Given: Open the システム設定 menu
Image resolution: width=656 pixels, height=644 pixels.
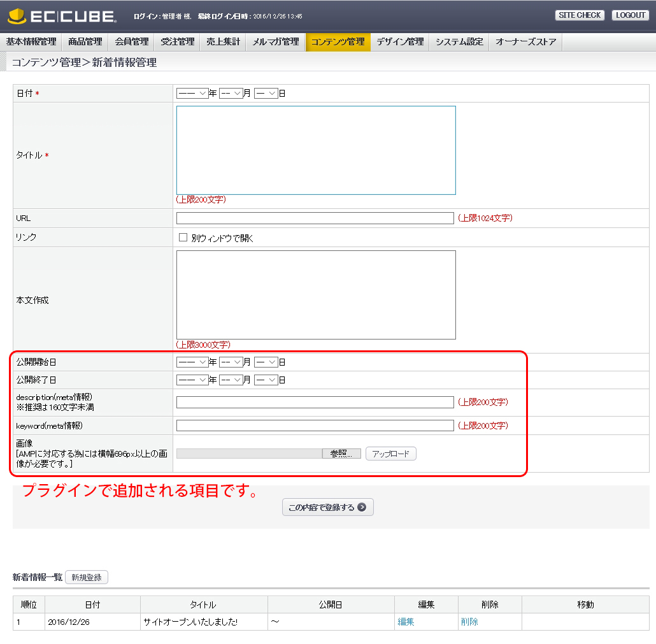Looking at the screenshot, I should click(459, 42).
